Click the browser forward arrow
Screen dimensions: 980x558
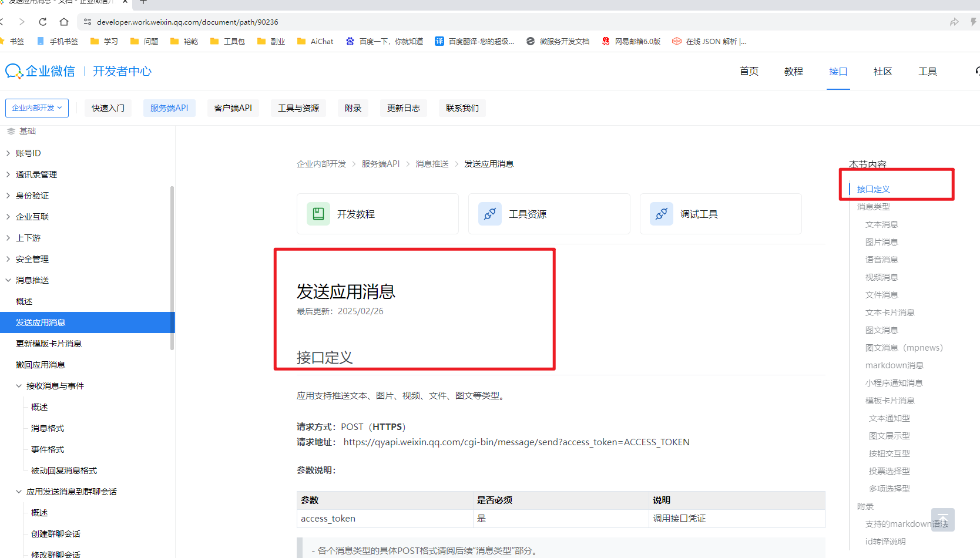(x=22, y=22)
